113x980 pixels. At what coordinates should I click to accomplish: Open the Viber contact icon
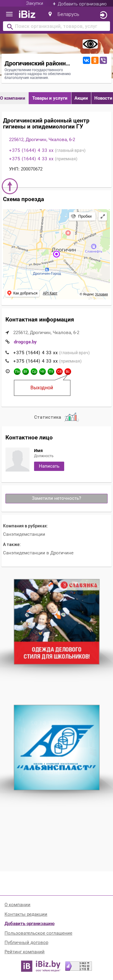103,61
